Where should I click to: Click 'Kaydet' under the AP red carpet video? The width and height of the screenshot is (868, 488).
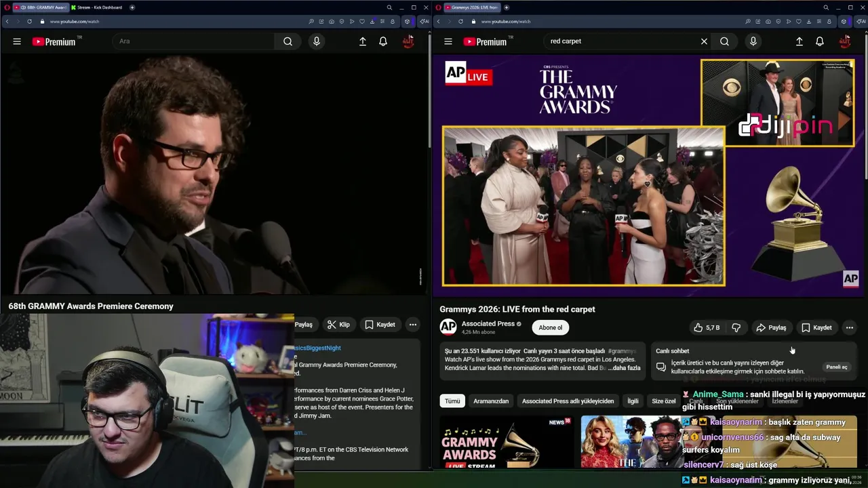816,327
